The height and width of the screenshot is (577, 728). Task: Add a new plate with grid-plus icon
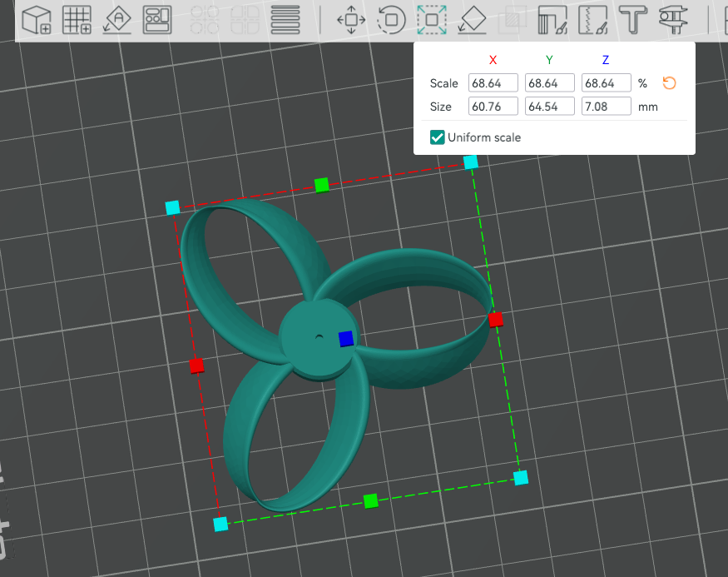(77, 20)
